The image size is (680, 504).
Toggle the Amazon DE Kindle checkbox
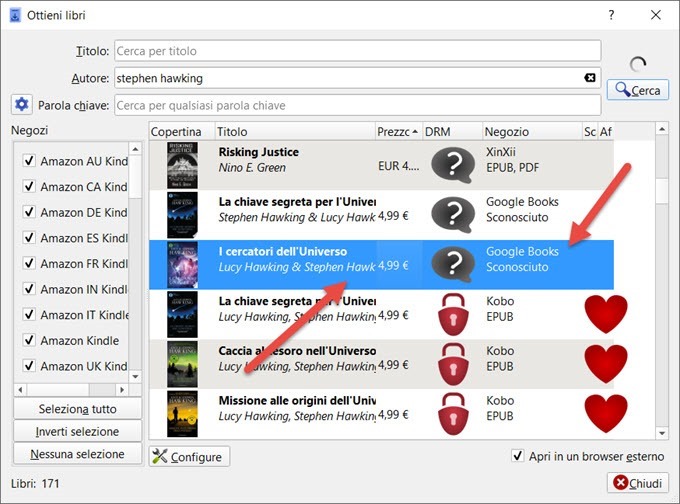tap(29, 212)
